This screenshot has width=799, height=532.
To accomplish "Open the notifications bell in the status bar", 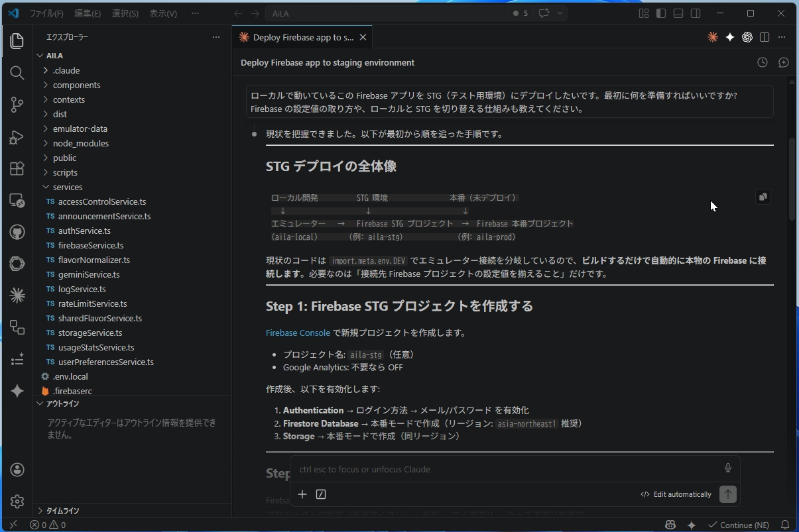I will click(x=785, y=525).
